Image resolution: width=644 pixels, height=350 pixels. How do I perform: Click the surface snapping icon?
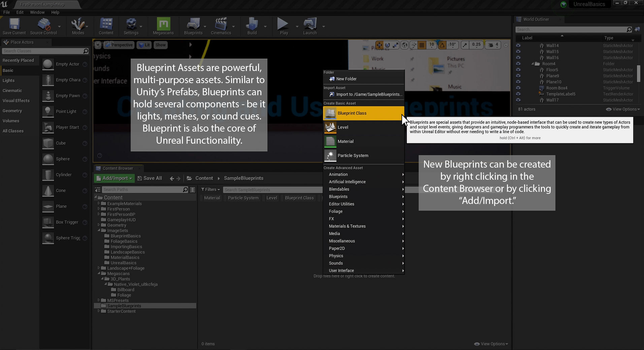[x=414, y=45]
